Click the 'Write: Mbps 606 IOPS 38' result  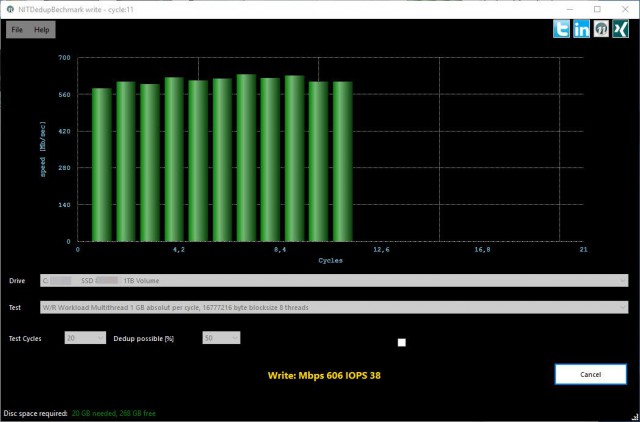point(324,375)
